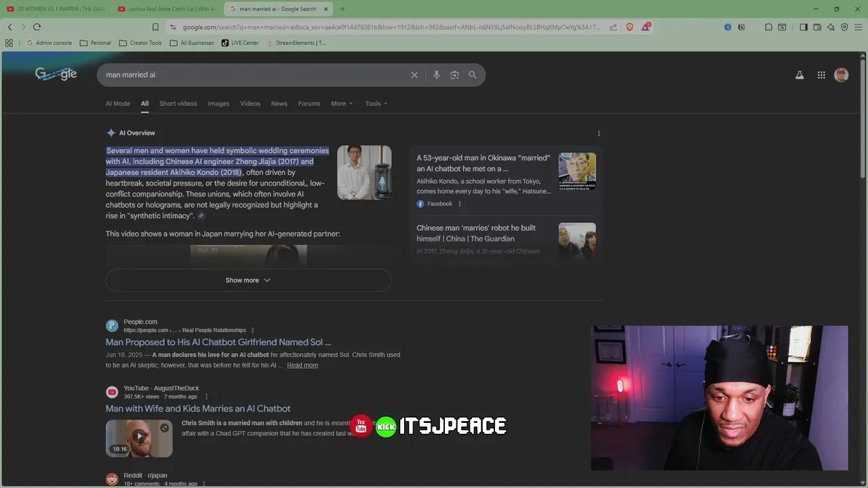Switch to Images results
868x488 pixels.
click(x=218, y=104)
